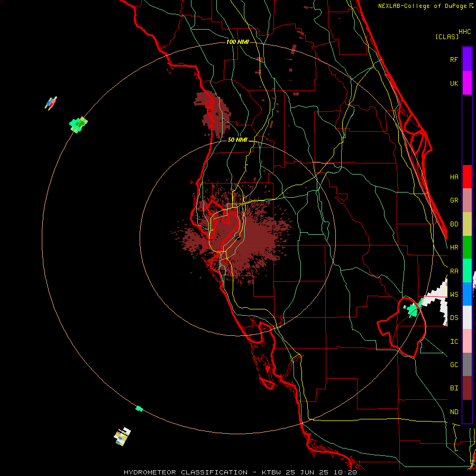Click the 50 NMI range ring label
The width and height of the screenshot is (476, 476).
tap(237, 140)
